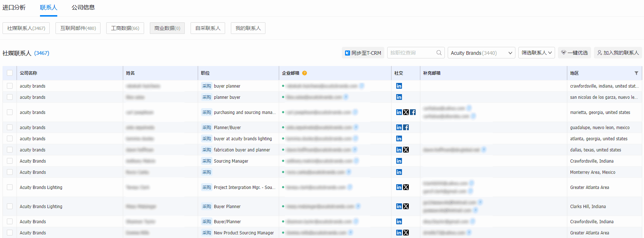Select checkbox for Project Intergration Mgr. row
Image resolution: width=644 pixels, height=238 pixels.
tap(10, 187)
